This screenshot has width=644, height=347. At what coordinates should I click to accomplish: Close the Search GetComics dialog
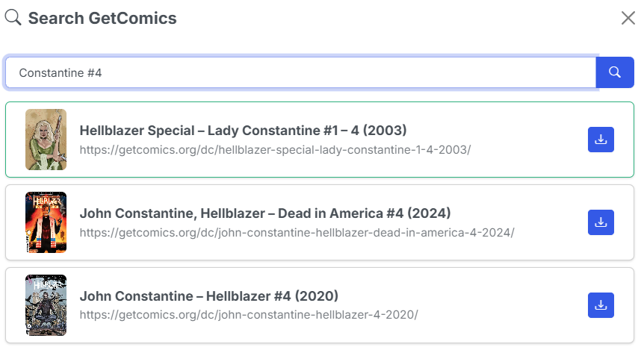click(x=628, y=18)
